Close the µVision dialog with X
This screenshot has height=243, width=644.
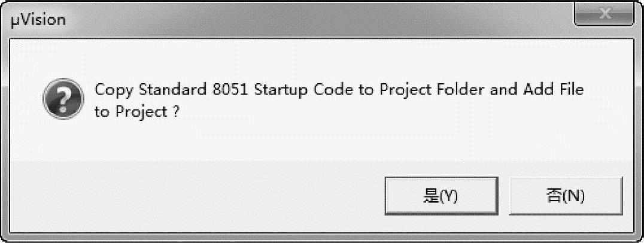pyautogui.click(x=604, y=15)
